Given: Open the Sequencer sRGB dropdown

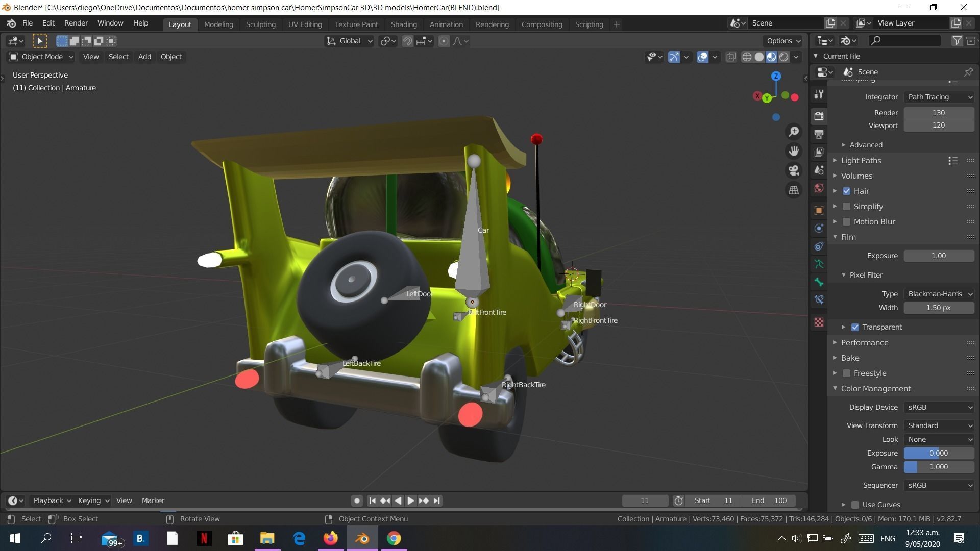Looking at the screenshot, I should 939,485.
